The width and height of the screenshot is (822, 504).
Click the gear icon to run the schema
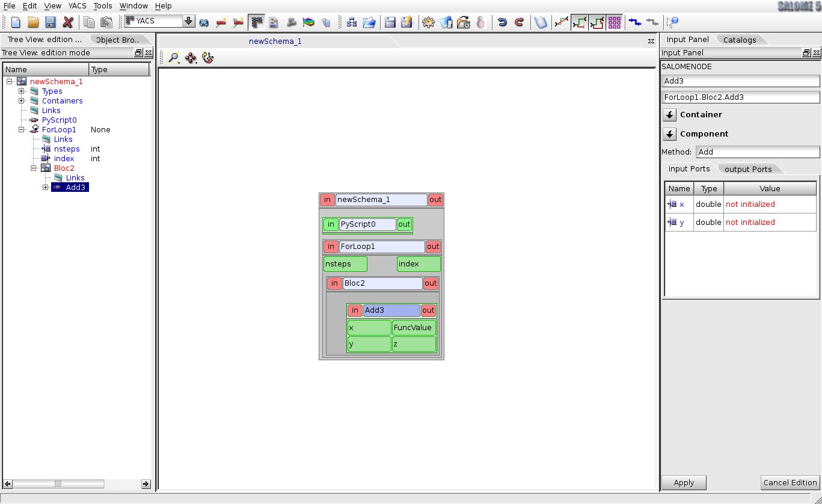428,22
